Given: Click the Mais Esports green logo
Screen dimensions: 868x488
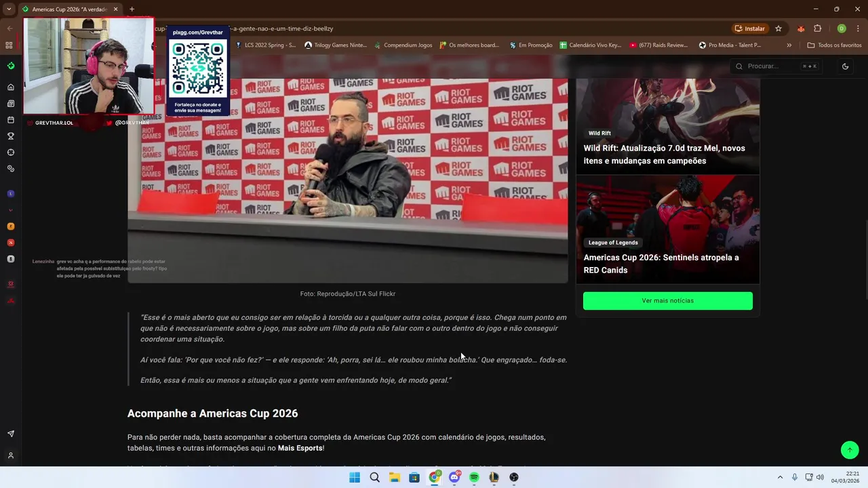Looking at the screenshot, I should (10, 66).
